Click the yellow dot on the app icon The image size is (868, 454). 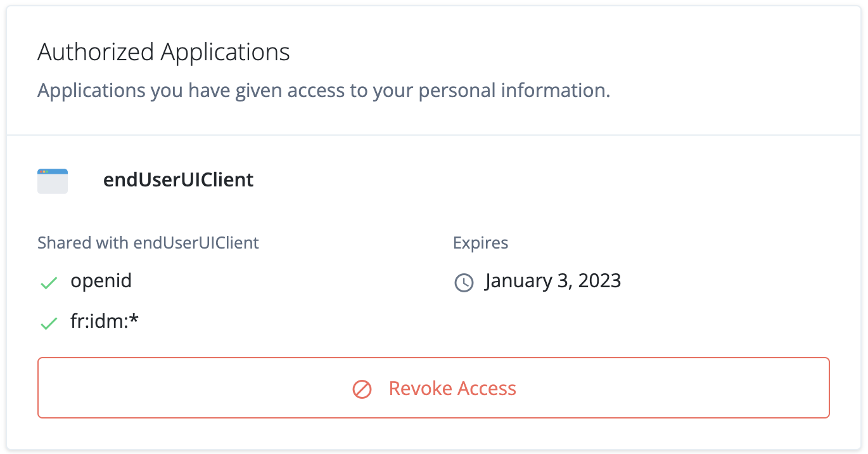pyautogui.click(x=44, y=172)
